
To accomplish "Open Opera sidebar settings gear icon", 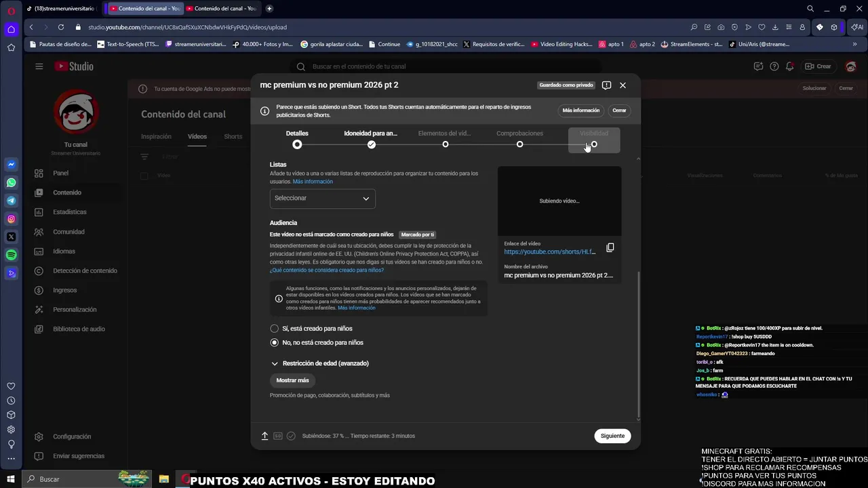I will [x=12, y=430].
